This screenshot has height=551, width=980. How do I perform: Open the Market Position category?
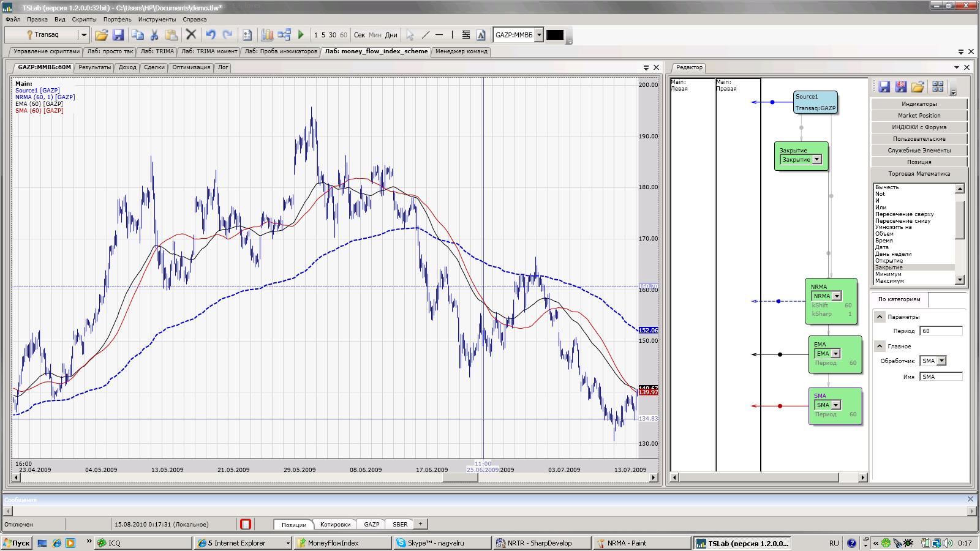coord(919,116)
